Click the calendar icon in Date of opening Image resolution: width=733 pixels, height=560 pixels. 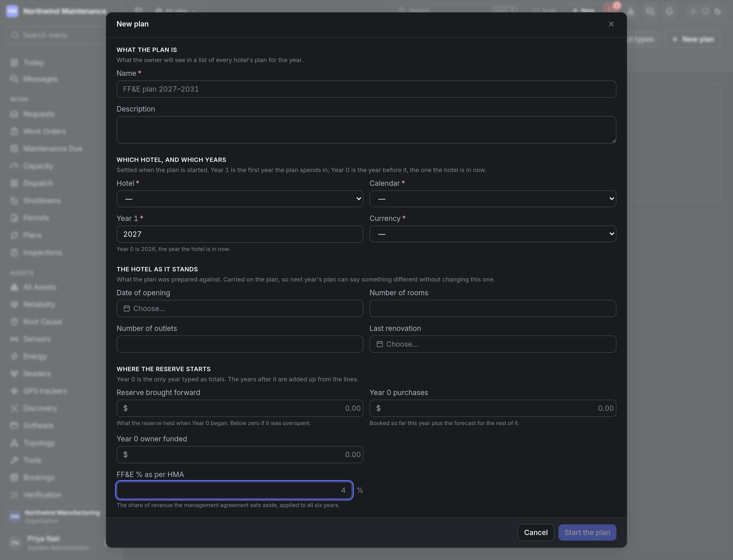click(127, 308)
